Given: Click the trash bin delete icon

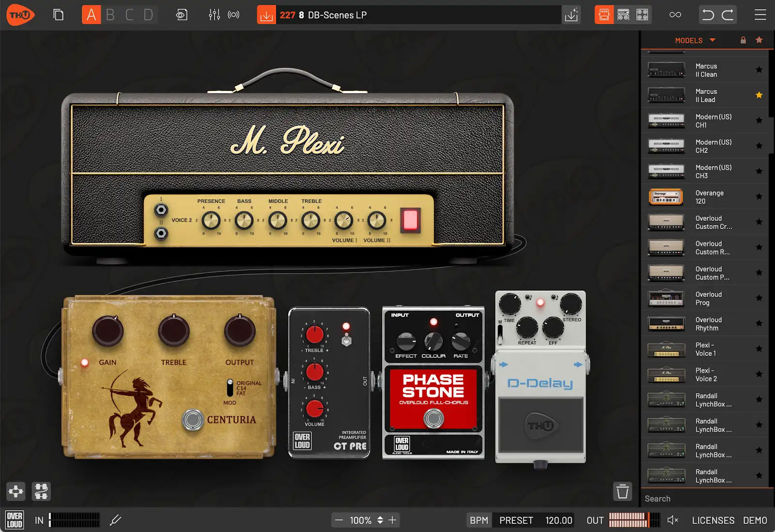Looking at the screenshot, I should pyautogui.click(x=622, y=491).
